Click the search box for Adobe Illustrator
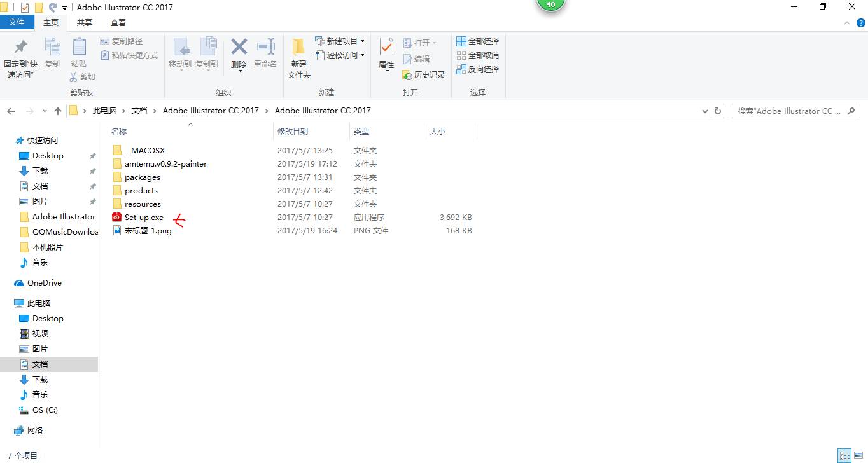The image size is (868, 463). 797,111
